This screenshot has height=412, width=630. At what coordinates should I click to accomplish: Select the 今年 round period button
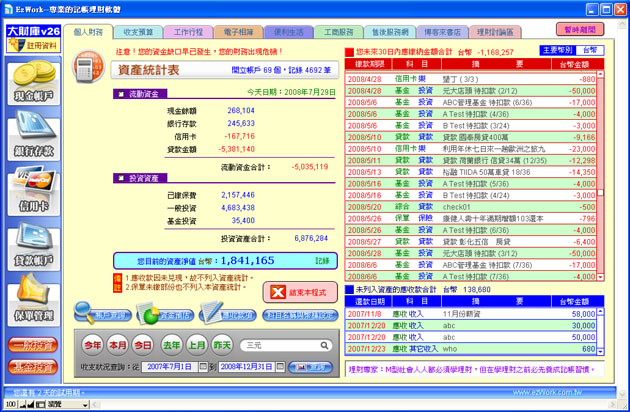tap(92, 344)
